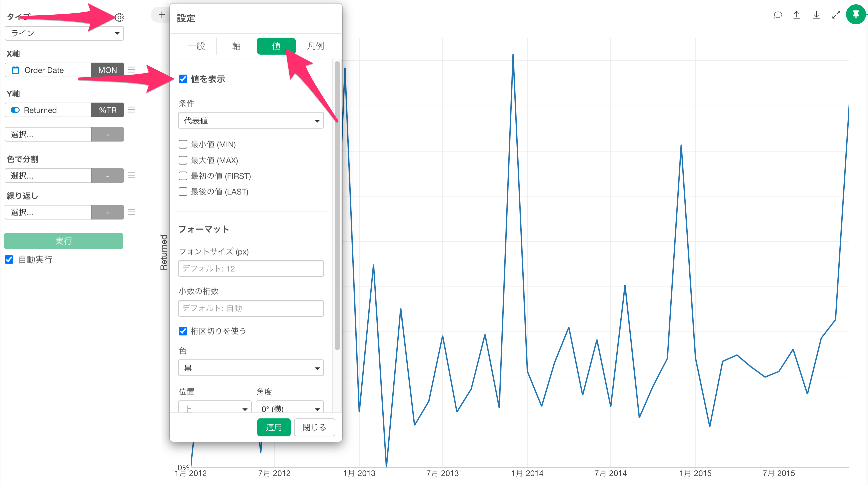Click the フォントサイズ input field
Viewport: 868px width, 485px height.
[x=251, y=268]
